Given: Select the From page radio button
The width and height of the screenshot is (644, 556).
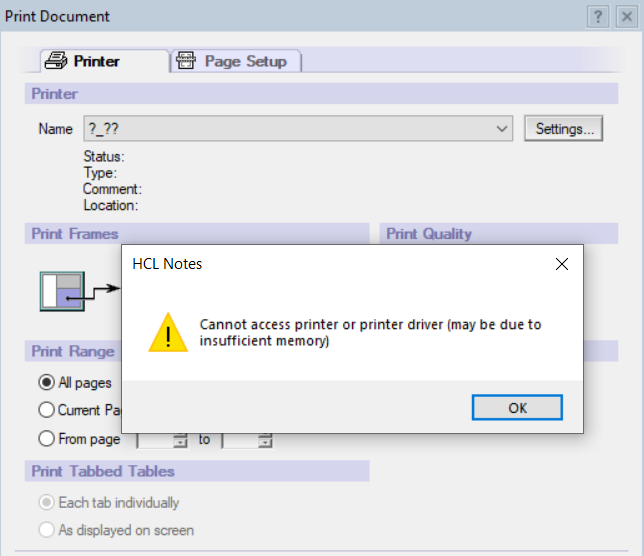Looking at the screenshot, I should [x=46, y=438].
